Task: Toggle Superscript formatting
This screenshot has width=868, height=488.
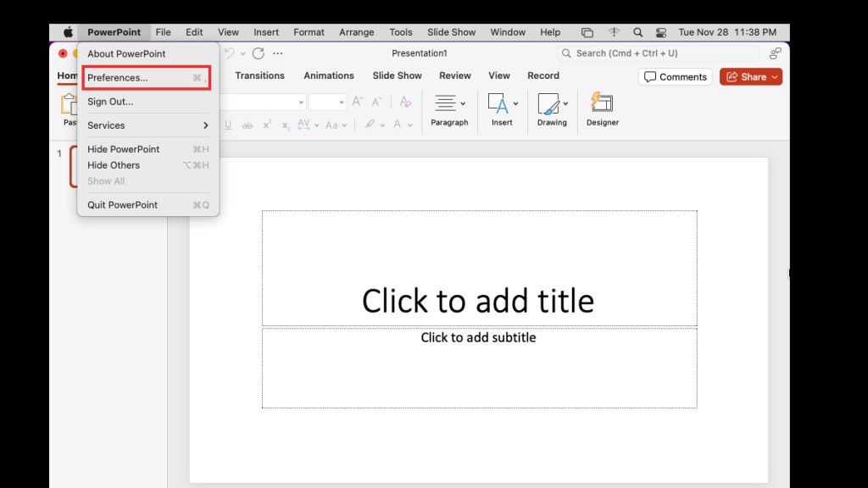Action: [x=266, y=124]
